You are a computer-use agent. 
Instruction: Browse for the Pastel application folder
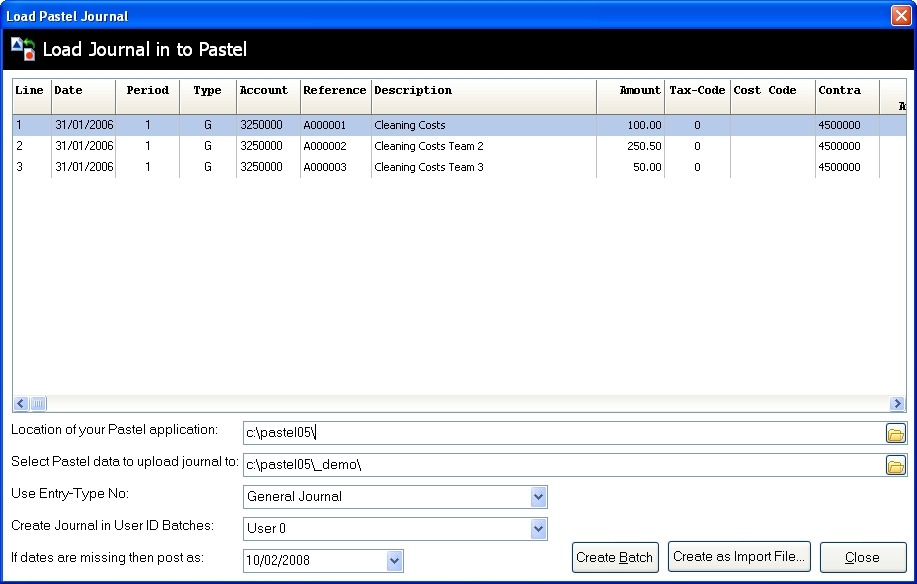[895, 434]
